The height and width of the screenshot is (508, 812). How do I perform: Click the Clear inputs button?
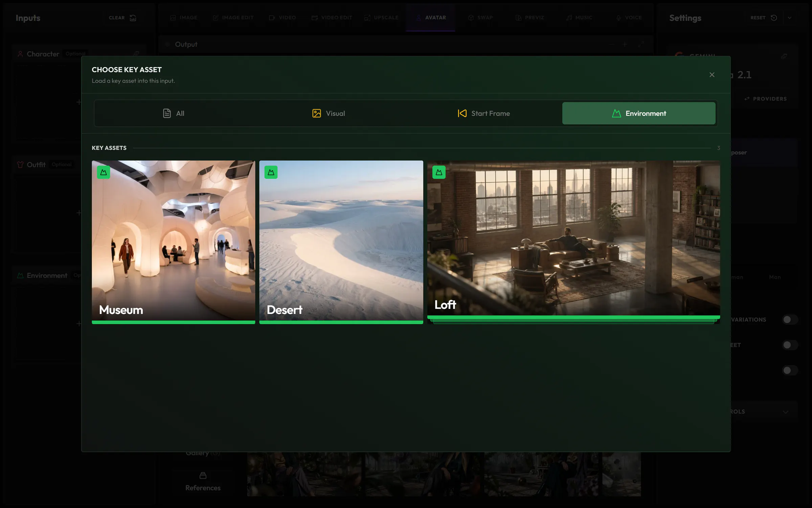point(122,18)
